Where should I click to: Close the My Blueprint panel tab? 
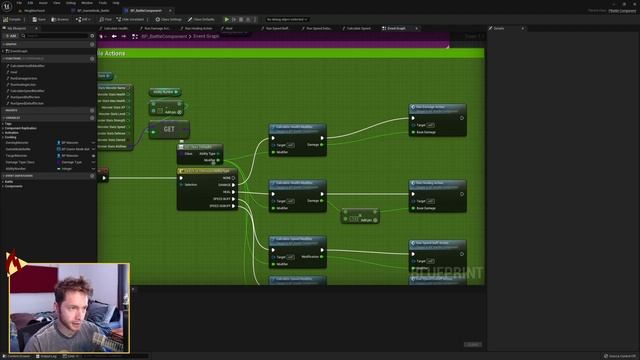coord(36,28)
